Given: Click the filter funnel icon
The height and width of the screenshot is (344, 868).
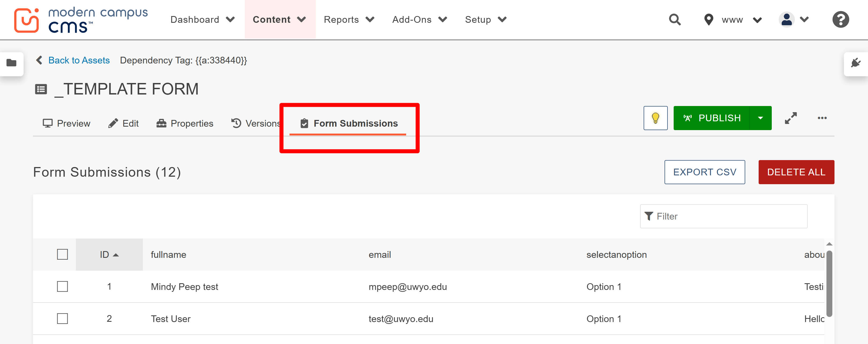Looking at the screenshot, I should (x=649, y=216).
